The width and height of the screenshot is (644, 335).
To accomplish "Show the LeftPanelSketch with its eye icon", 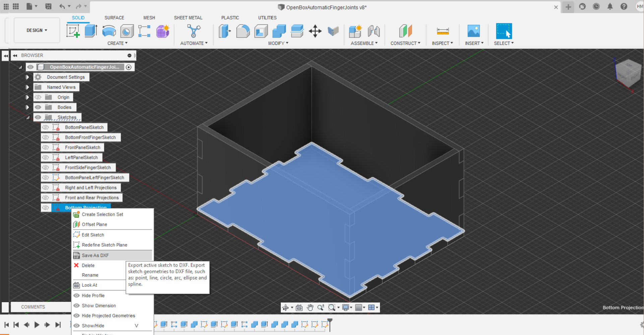I will (x=46, y=157).
